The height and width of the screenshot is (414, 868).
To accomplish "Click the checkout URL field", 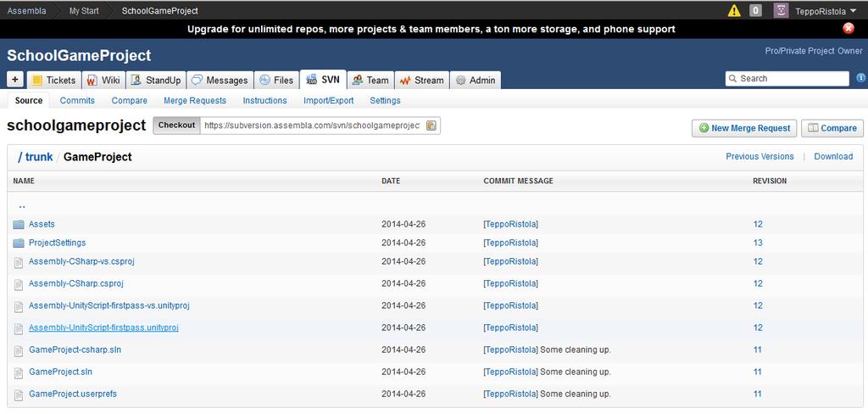I will coord(313,126).
